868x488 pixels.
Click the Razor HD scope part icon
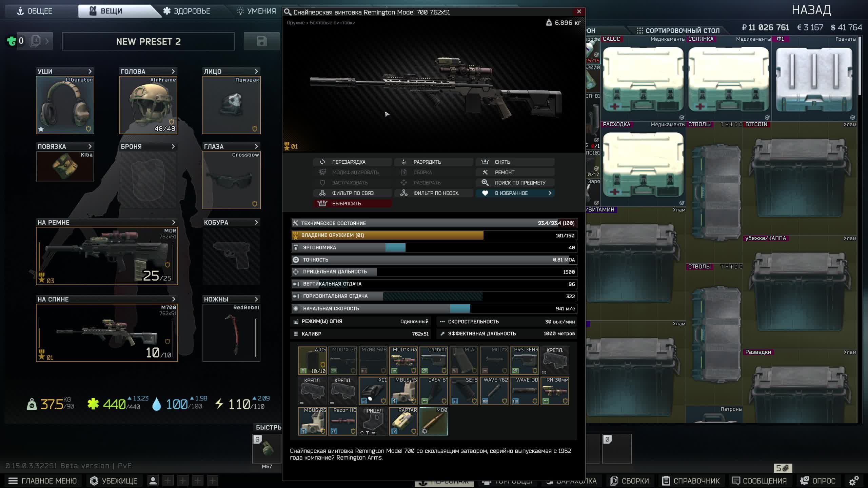click(342, 421)
